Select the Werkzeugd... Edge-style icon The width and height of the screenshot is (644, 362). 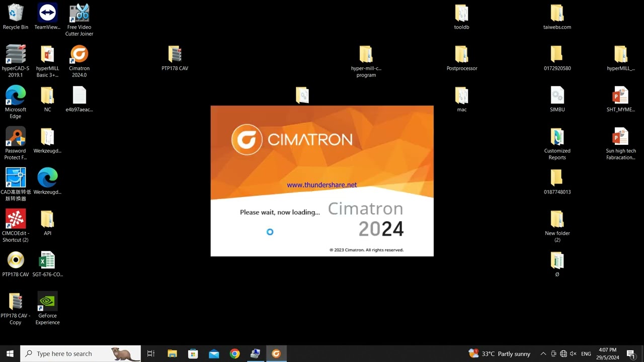(x=47, y=182)
